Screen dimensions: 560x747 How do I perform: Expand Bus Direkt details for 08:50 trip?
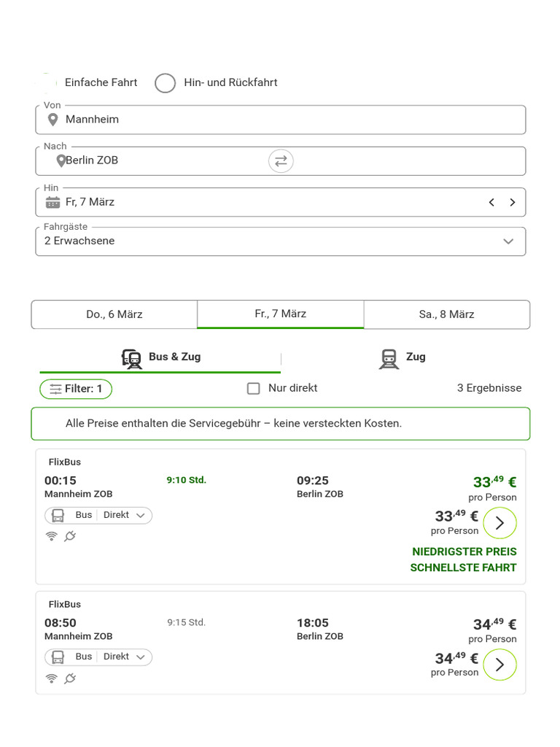coord(98,657)
